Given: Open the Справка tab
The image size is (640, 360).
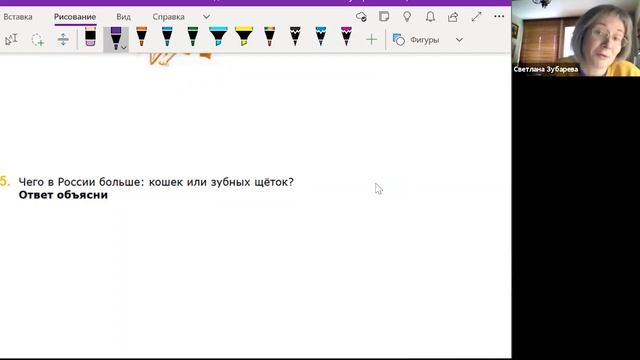Looking at the screenshot, I should [169, 17].
